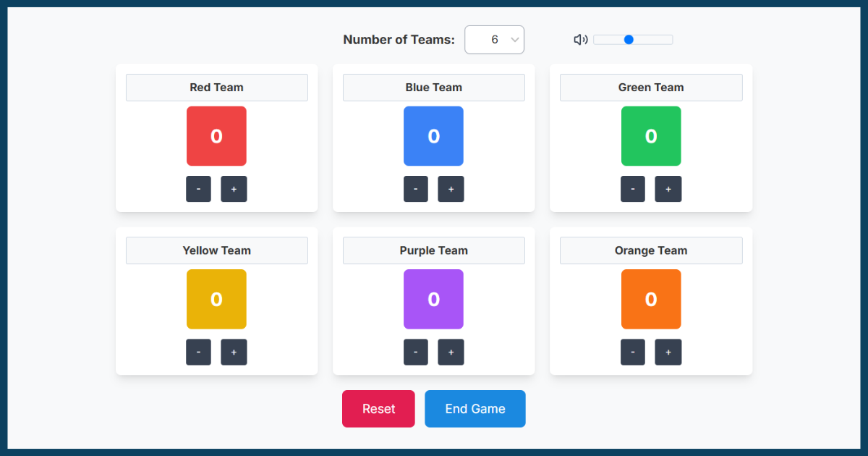
Task: Decrease the Red Team score
Action: [x=198, y=189]
